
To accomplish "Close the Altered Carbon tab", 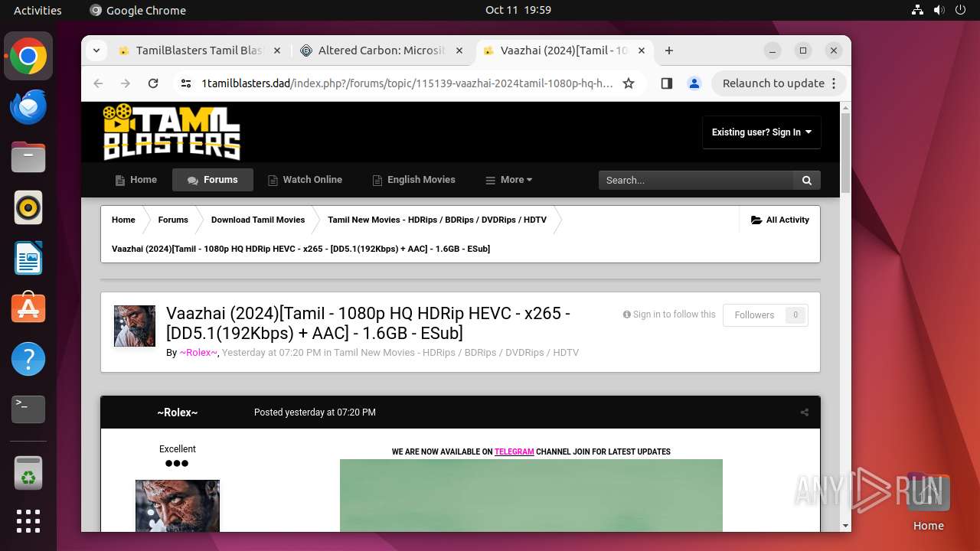I will 459,51.
